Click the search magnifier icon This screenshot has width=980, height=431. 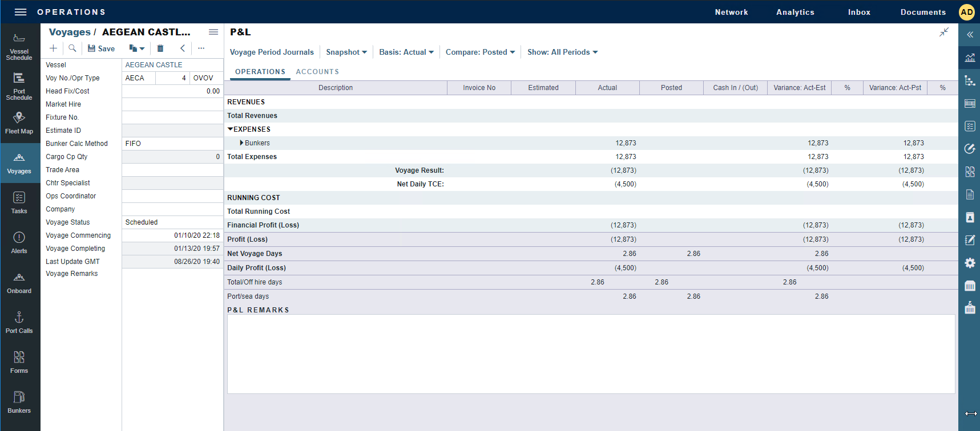[x=72, y=48]
